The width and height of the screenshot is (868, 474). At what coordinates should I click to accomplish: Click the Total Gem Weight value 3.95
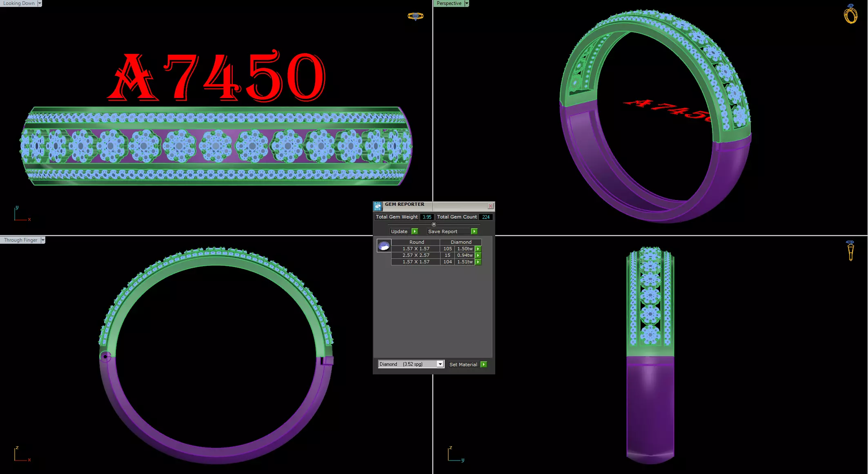(x=427, y=217)
